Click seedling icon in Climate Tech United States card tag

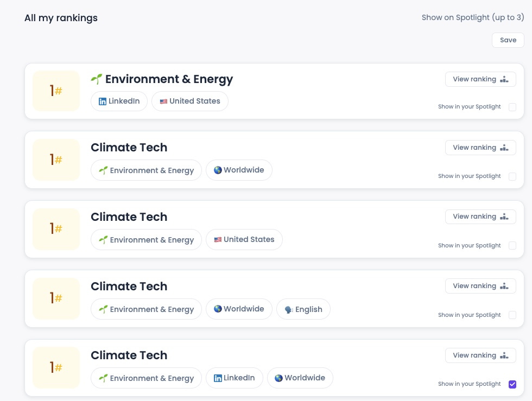click(x=103, y=240)
